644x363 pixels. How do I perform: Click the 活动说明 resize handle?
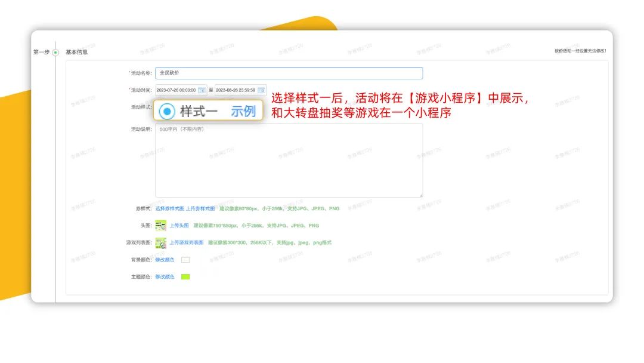[420, 195]
